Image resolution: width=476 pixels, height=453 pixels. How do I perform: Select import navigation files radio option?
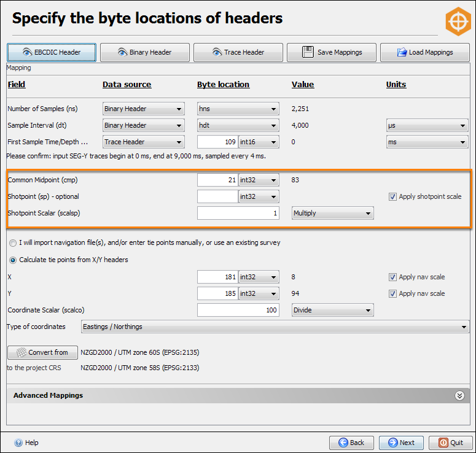tap(13, 243)
